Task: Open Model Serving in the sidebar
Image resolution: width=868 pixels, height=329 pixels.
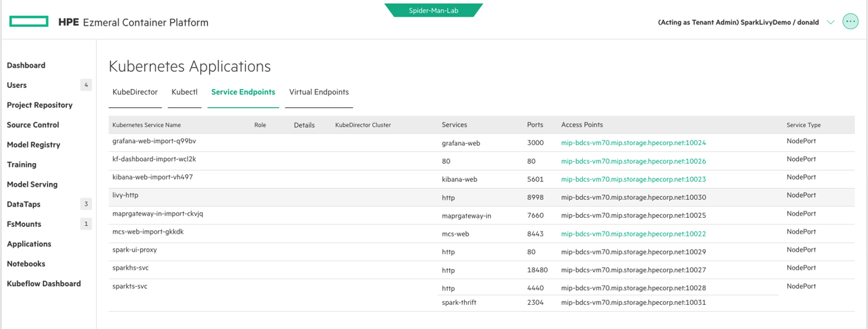Action: [32, 185]
